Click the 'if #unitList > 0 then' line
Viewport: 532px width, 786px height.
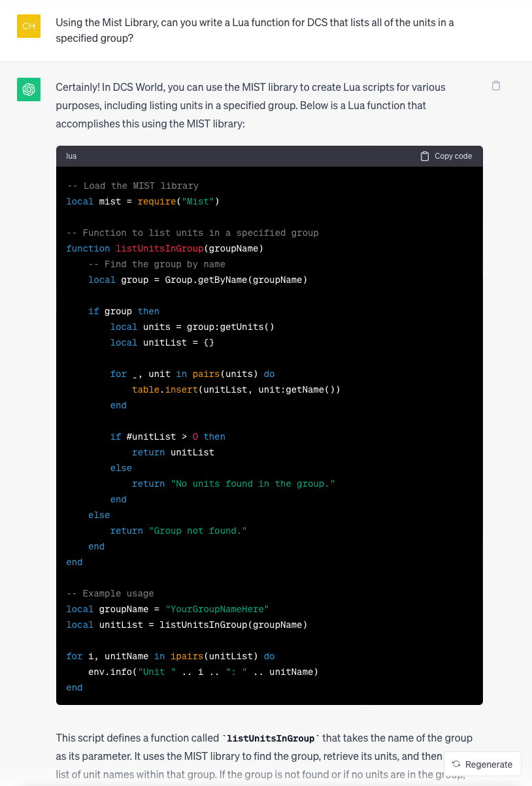[x=168, y=436]
